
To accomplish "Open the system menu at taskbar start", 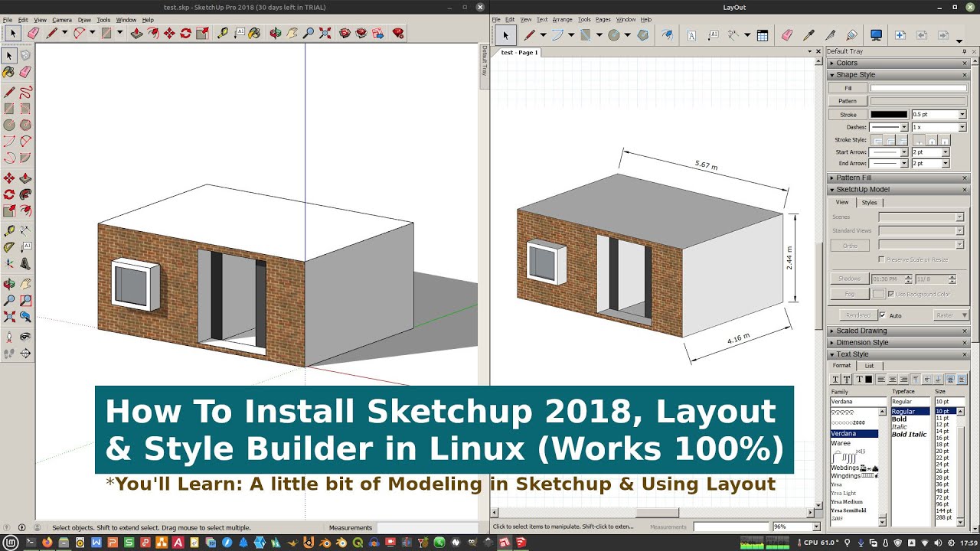I will pos(11,543).
